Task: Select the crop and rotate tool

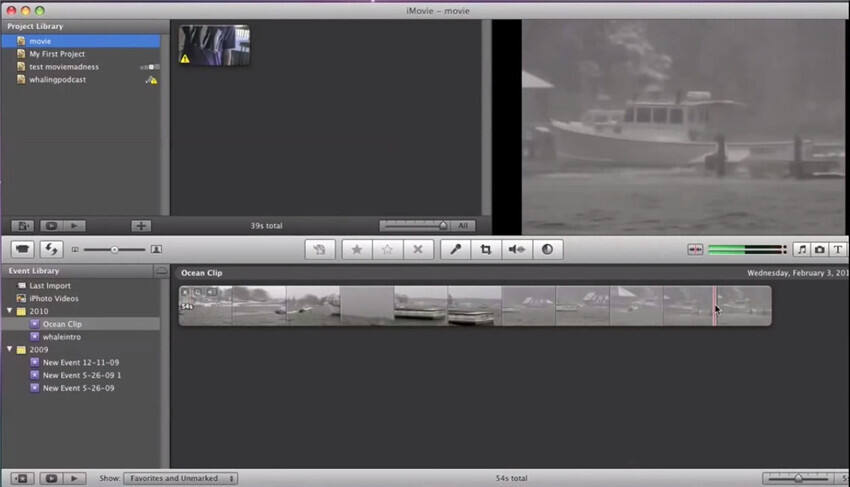Action: (486, 249)
